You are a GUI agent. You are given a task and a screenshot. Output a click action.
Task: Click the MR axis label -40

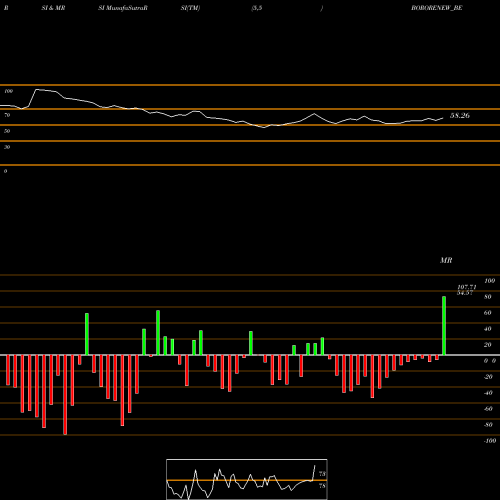488,393
